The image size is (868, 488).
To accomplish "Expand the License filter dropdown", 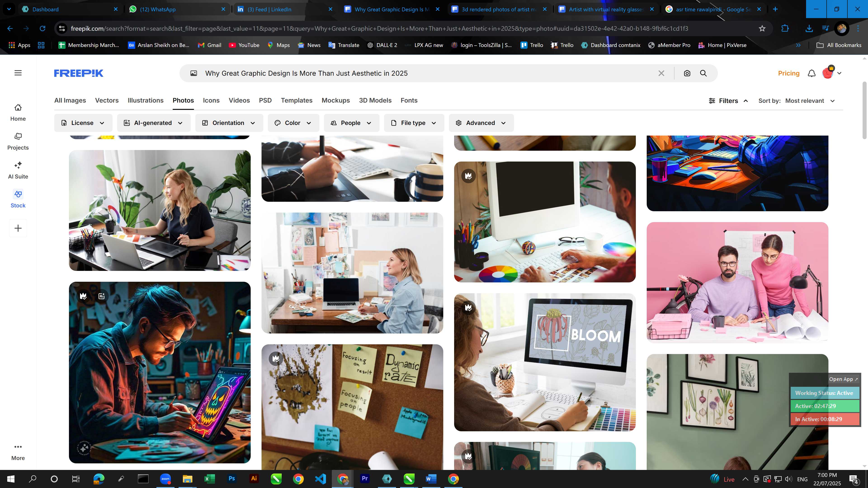I will pos(83,123).
